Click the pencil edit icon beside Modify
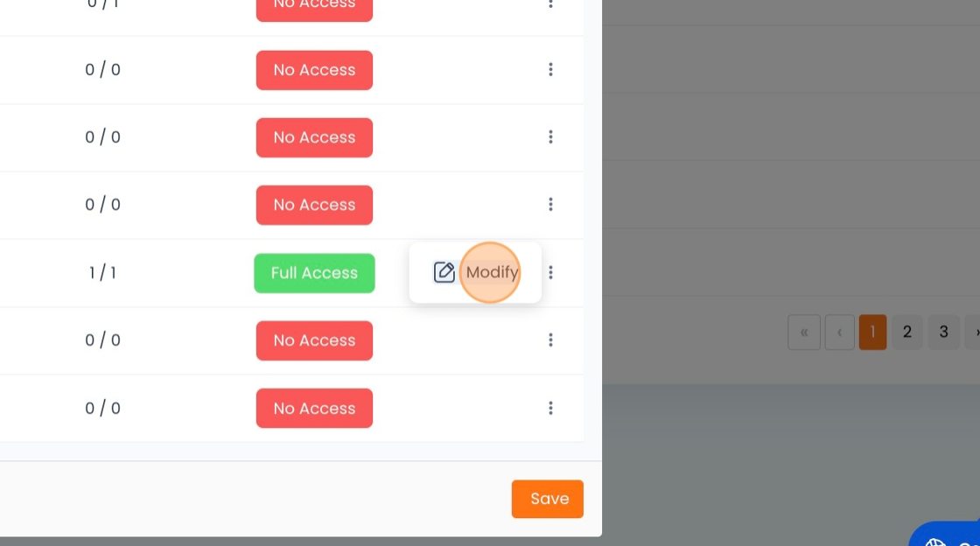The height and width of the screenshot is (546, 980). [x=444, y=272]
